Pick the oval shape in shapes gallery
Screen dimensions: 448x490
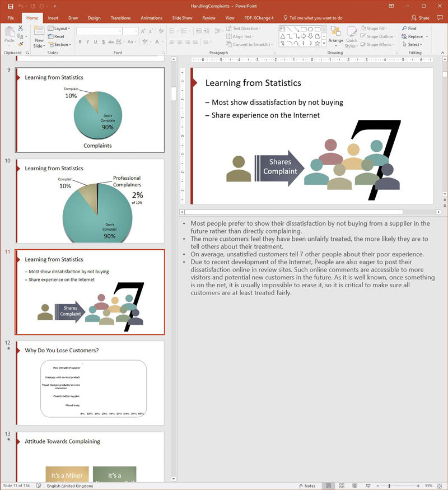[x=311, y=29]
